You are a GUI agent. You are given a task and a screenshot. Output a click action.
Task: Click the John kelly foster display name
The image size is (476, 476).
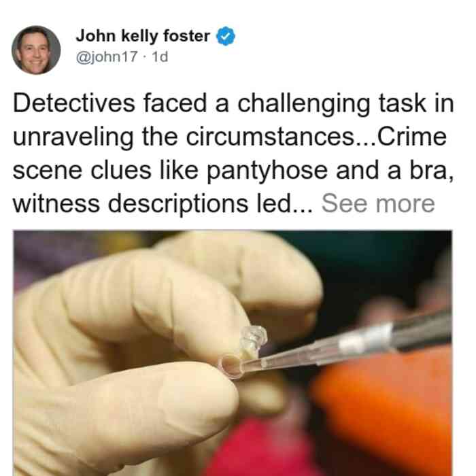pos(143,36)
